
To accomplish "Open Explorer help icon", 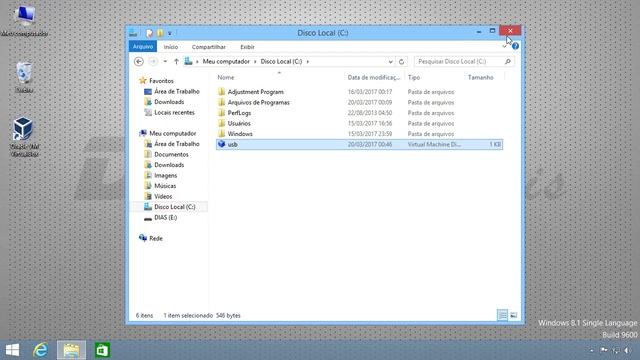I will pyautogui.click(x=515, y=46).
